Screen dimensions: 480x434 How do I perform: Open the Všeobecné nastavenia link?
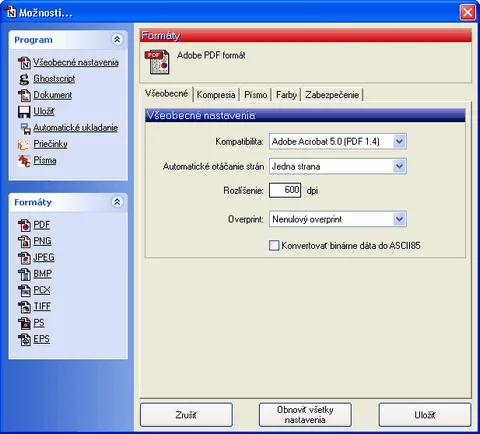click(76, 62)
